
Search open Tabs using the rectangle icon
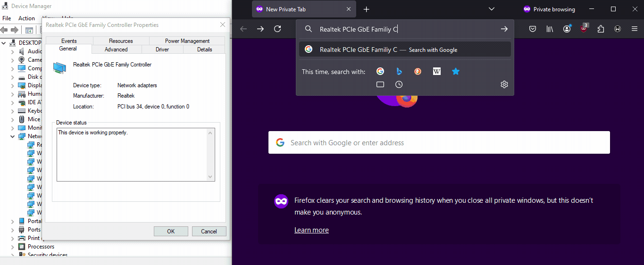pyautogui.click(x=380, y=84)
